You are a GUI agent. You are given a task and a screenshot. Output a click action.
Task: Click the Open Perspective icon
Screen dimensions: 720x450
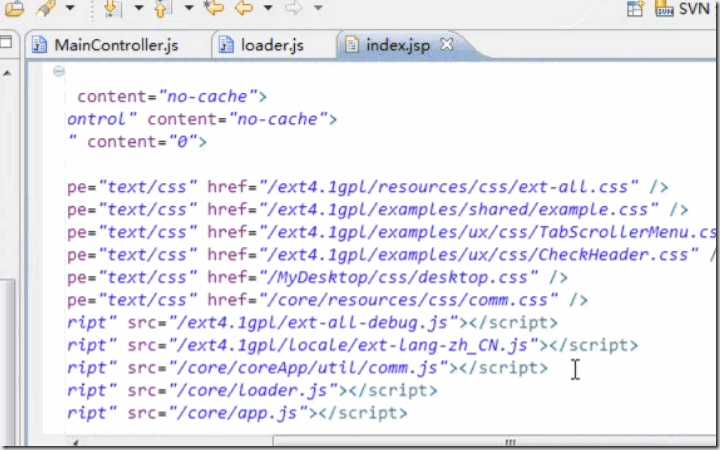click(x=635, y=8)
